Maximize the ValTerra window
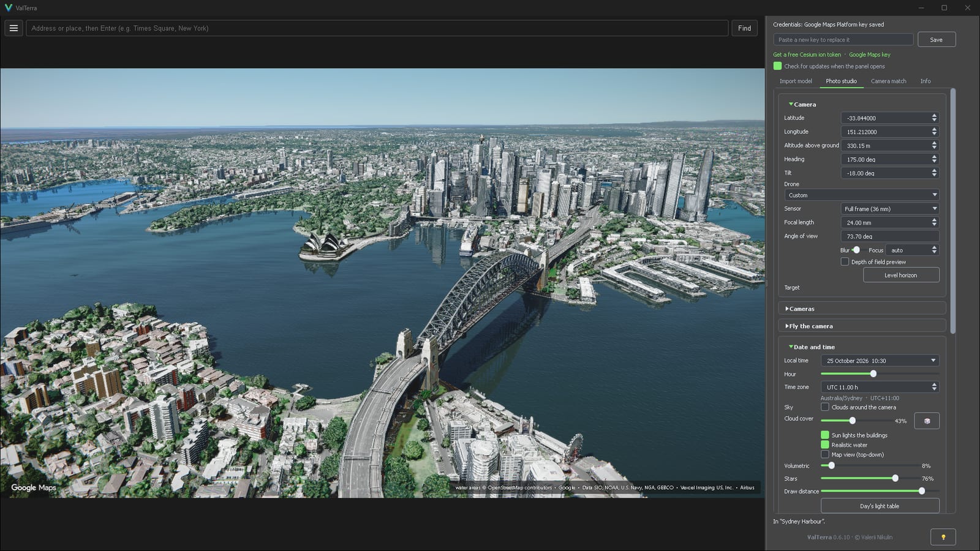Screen dimensions: 980x551 point(944,8)
